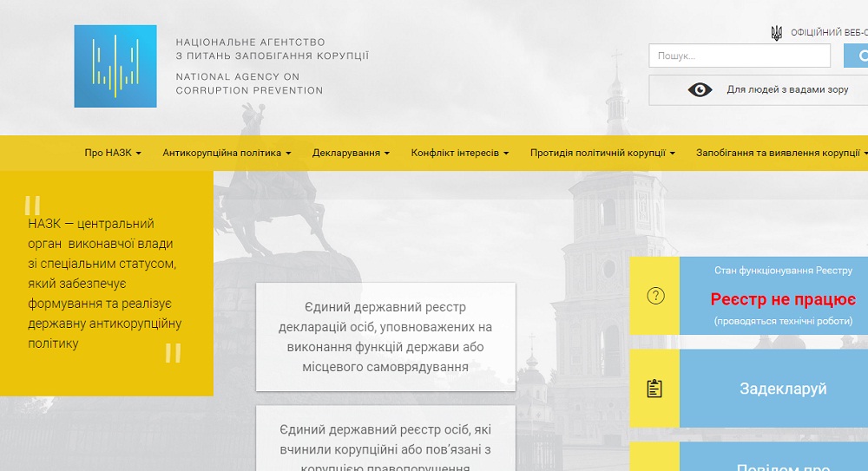
Task: Open Протидія політичній корупції menu
Action: pyautogui.click(x=602, y=153)
